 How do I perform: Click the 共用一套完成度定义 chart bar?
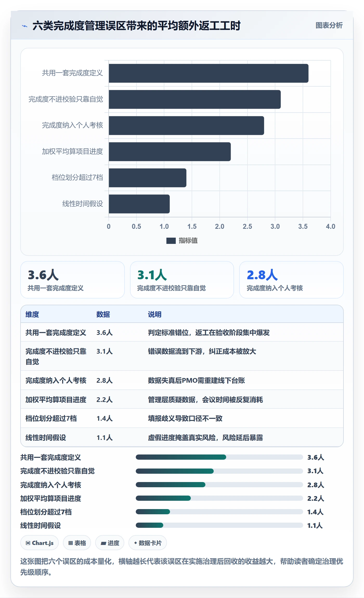[209, 73]
